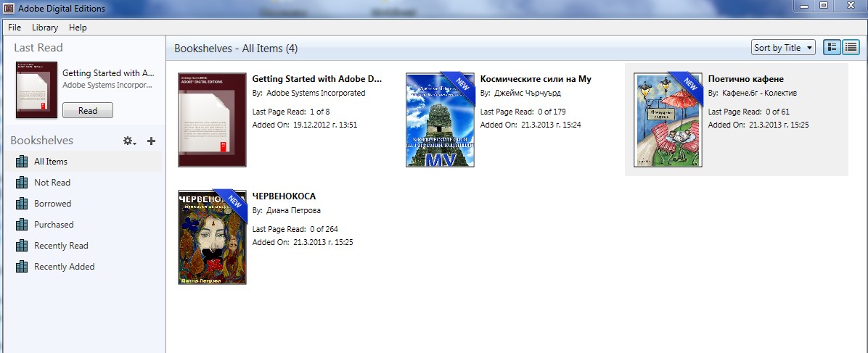
Task: Switch to list view
Action: (850, 48)
